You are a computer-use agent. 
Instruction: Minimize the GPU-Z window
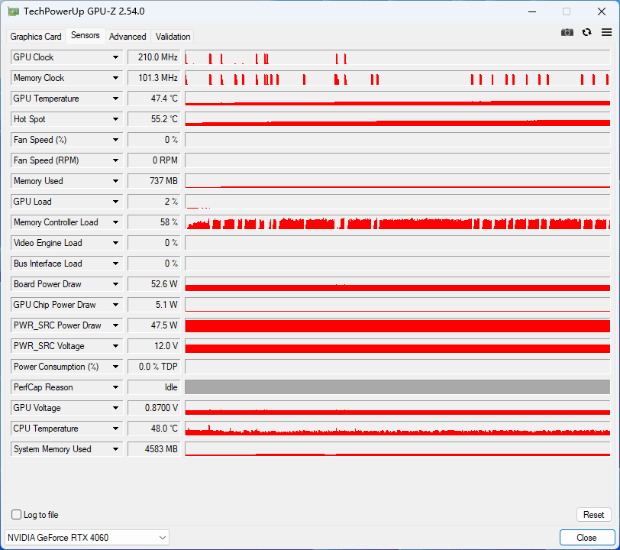pyautogui.click(x=532, y=11)
